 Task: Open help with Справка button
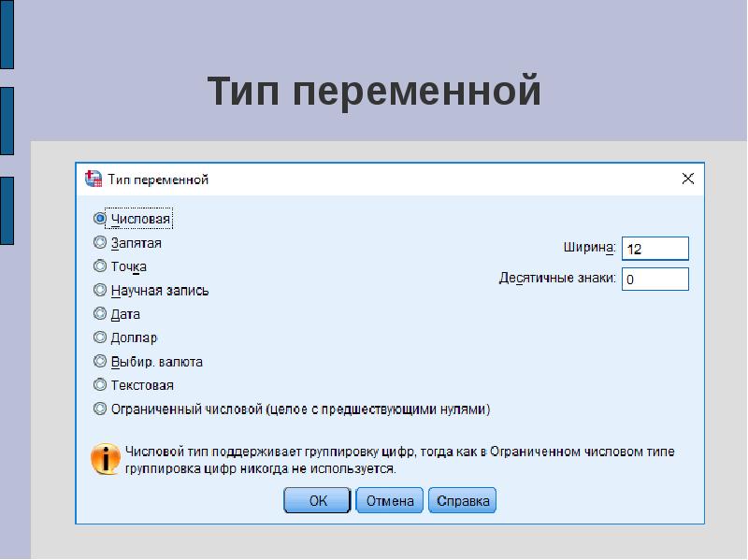click(x=463, y=501)
